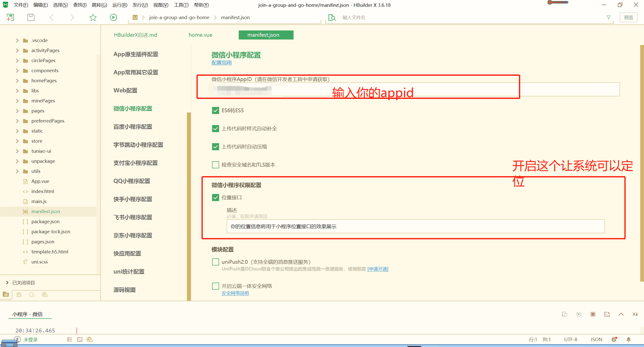
Task: Open the 运行(R) menu
Action: pyautogui.click(x=120, y=5)
